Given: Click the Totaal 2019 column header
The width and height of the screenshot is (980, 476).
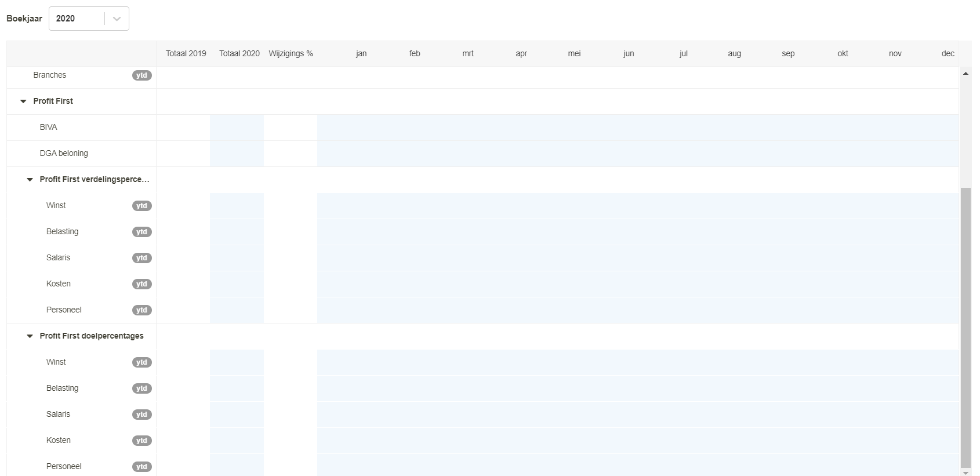Looking at the screenshot, I should click(x=186, y=53).
